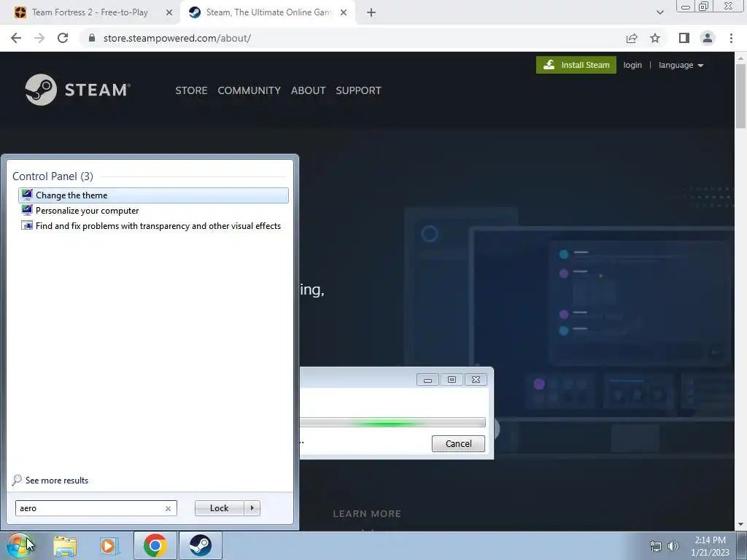The width and height of the screenshot is (747, 560).
Task: Open Windows Media Player from the taskbar
Action: 109,545
